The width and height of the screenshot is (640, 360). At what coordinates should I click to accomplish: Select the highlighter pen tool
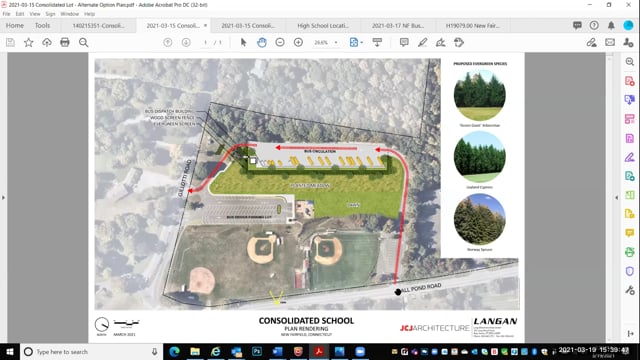(x=422, y=42)
